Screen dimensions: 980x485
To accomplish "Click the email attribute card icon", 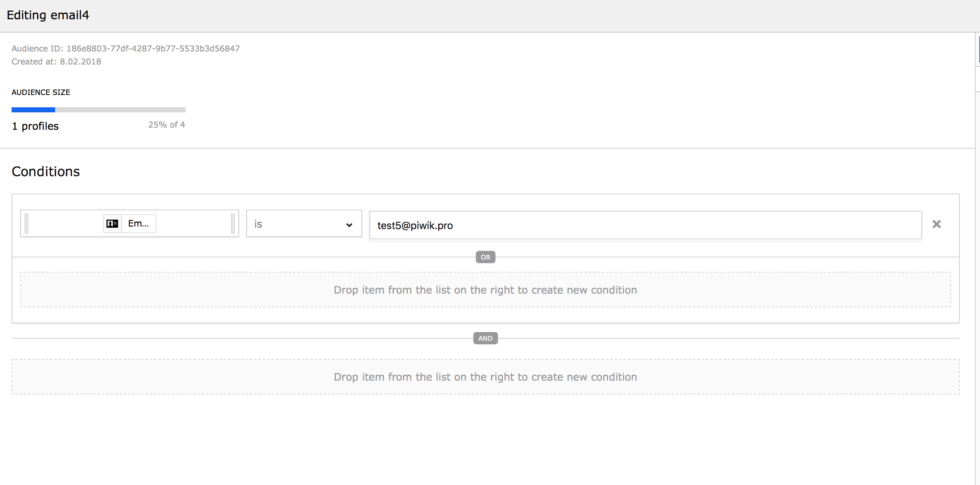I will tap(112, 223).
